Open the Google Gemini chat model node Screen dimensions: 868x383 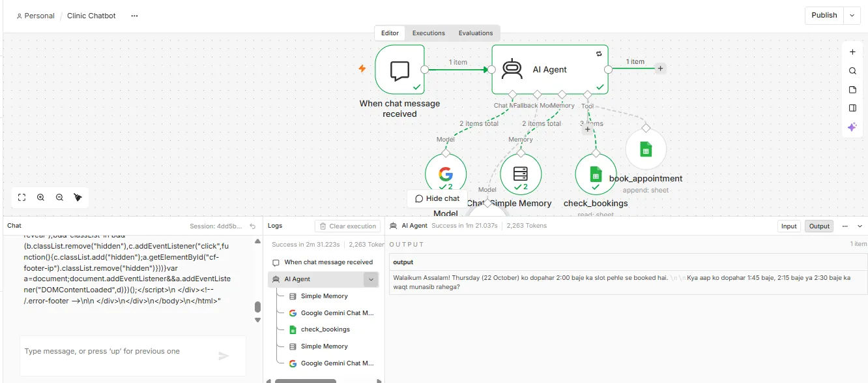coord(446,175)
